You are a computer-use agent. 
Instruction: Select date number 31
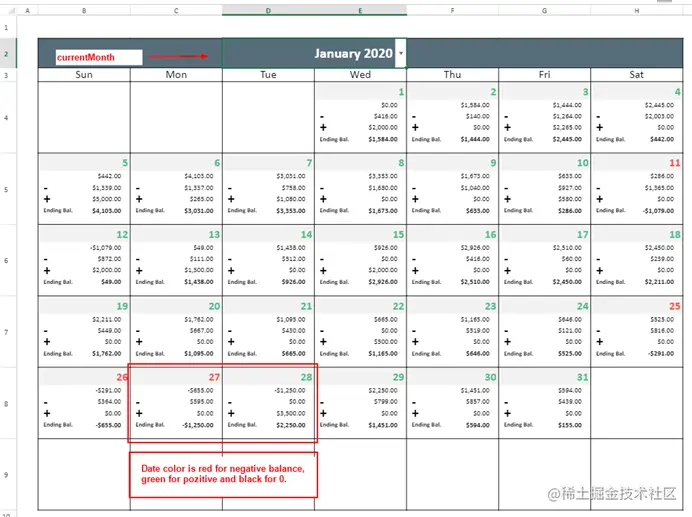[x=583, y=377]
